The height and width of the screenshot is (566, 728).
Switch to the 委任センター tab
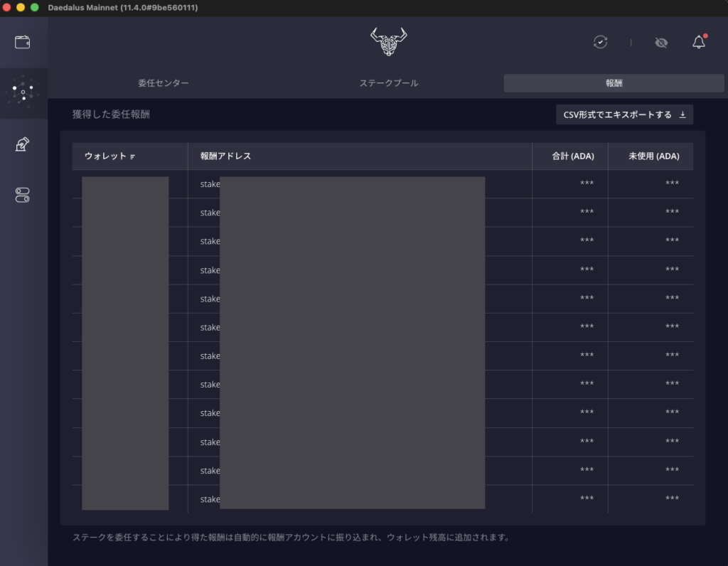(164, 83)
